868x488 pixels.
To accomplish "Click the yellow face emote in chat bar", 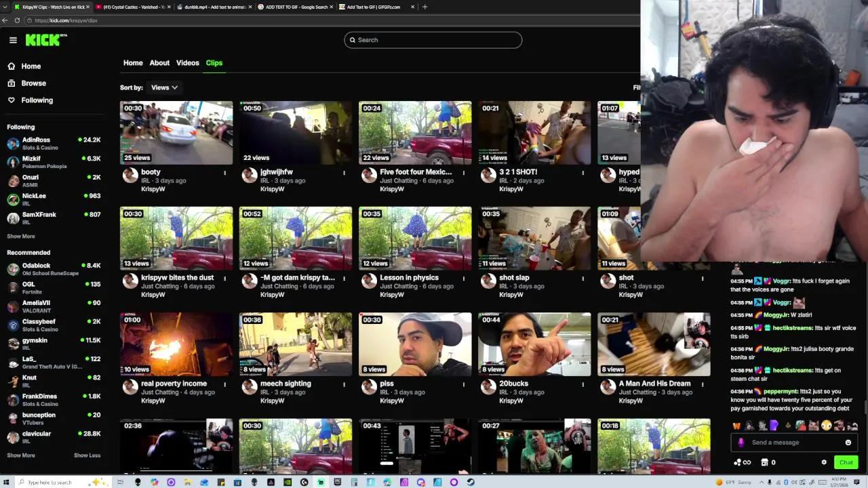I will coord(826,426).
